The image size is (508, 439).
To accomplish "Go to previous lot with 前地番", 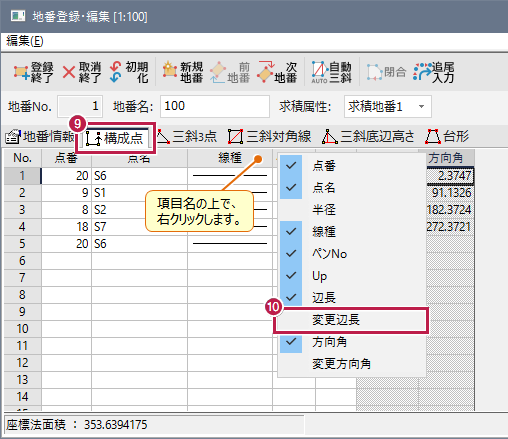I will (x=230, y=72).
